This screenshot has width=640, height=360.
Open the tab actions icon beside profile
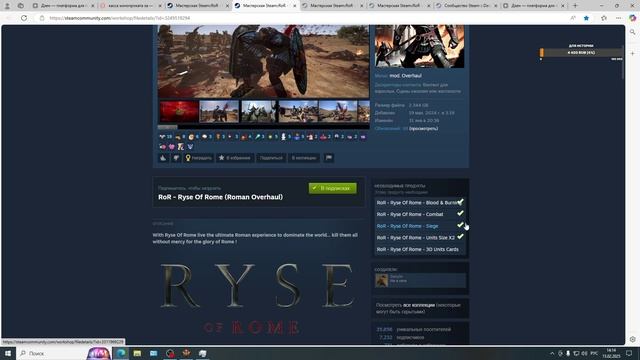pyautogui.click(x=20, y=6)
